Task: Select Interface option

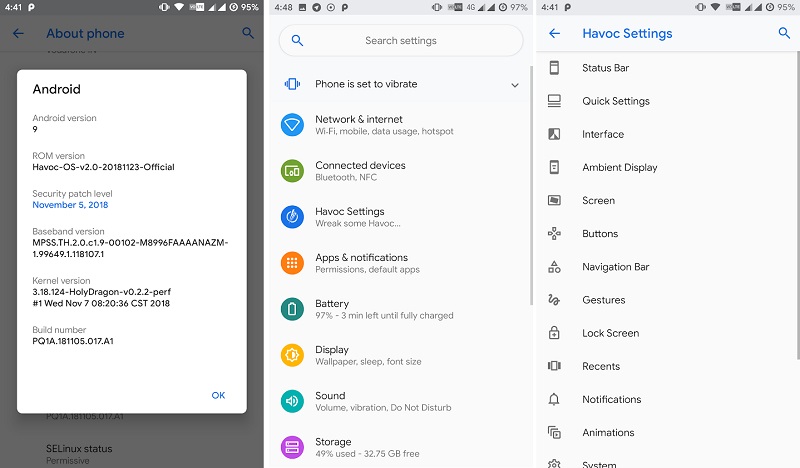Action: 668,134
